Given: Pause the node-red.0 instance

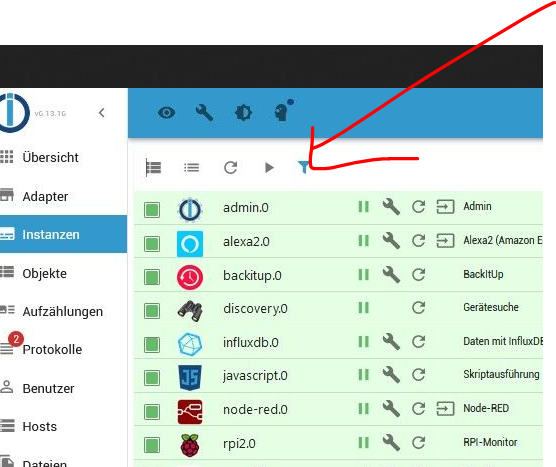Looking at the screenshot, I should click(x=363, y=408).
